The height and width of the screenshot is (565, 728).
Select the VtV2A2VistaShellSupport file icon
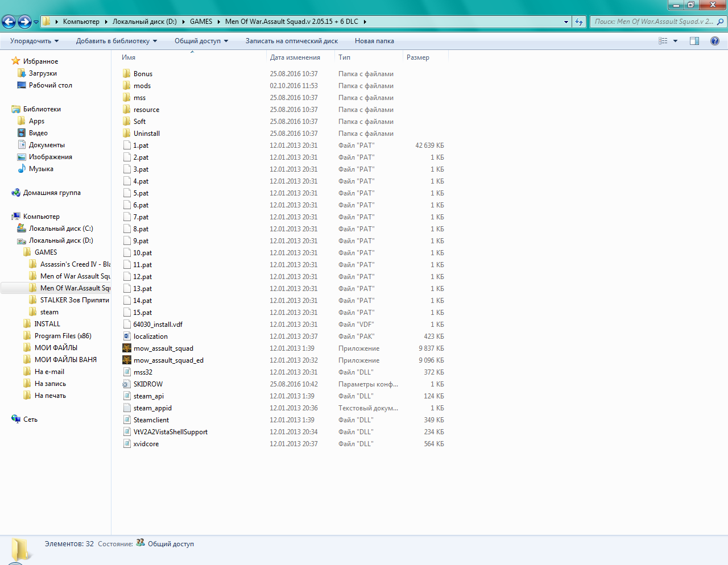[127, 432]
